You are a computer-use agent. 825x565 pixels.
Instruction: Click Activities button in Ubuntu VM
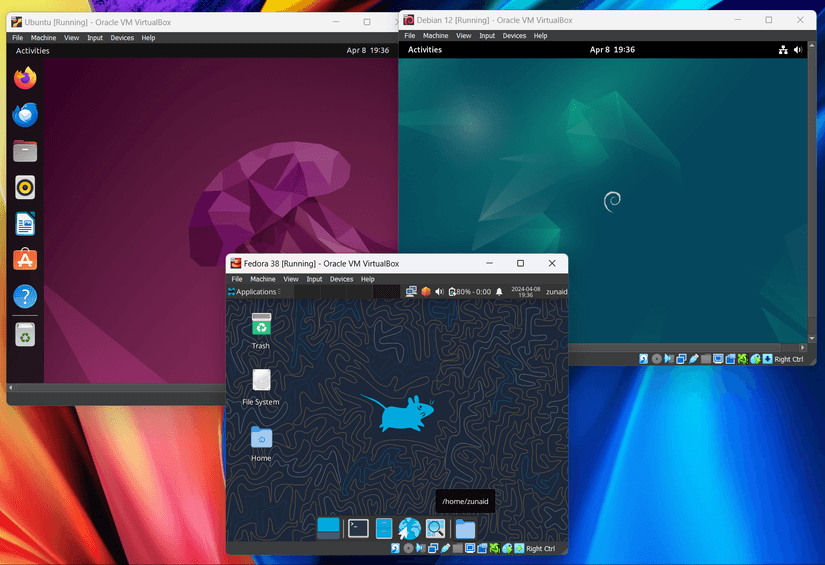tap(32, 51)
